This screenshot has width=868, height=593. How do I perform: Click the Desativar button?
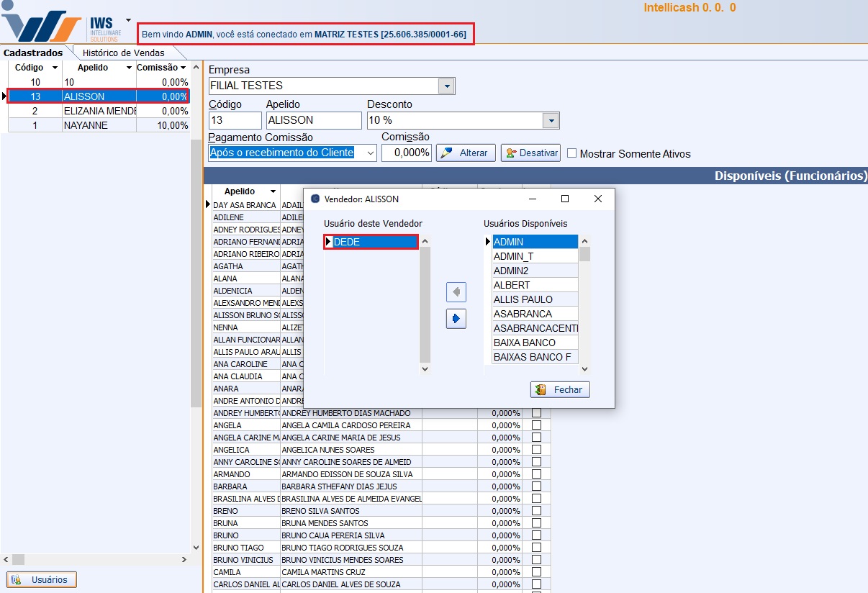pyautogui.click(x=530, y=153)
